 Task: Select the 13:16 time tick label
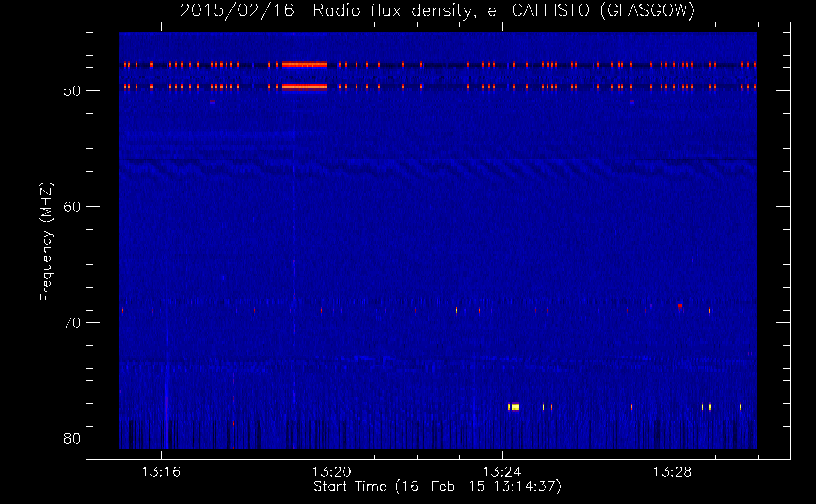161,472
